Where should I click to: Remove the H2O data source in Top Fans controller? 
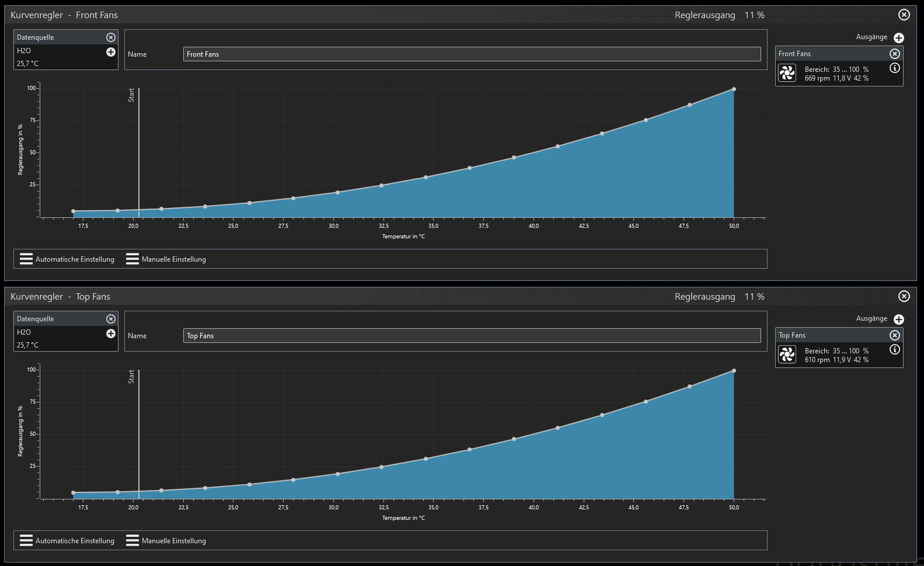tap(111, 319)
